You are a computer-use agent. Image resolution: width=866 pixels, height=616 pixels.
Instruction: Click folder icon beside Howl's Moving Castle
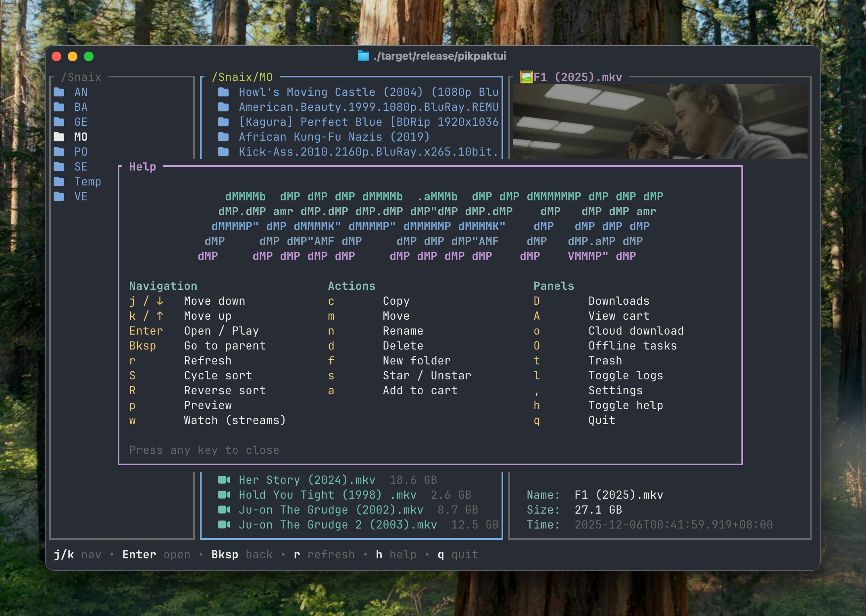click(x=223, y=92)
